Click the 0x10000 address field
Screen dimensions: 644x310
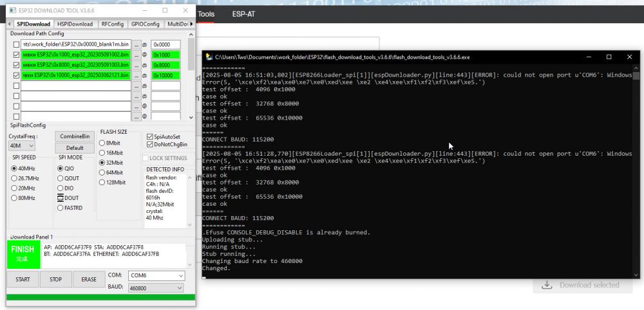166,75
